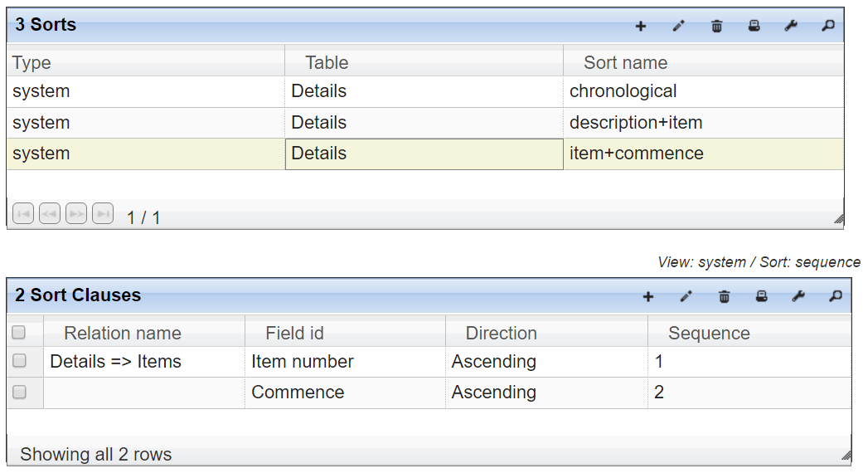Image resolution: width=868 pixels, height=473 pixels.
Task: Add a new sort with plus icon in Sorts panel
Action: click(x=641, y=26)
